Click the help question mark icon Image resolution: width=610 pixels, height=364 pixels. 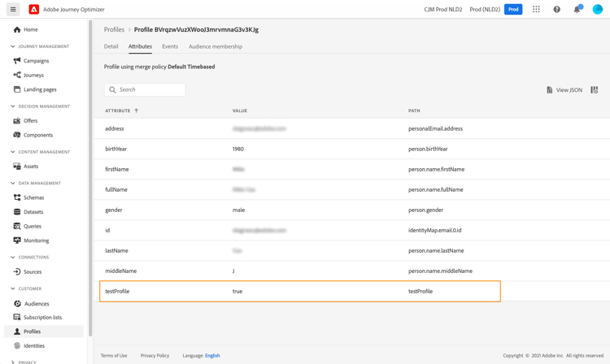[557, 10]
